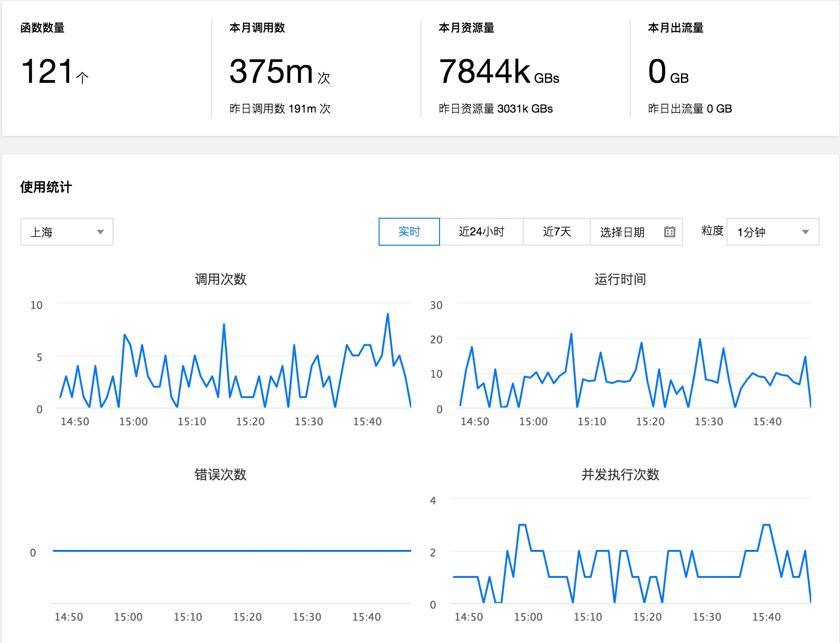Click the 15:00 axis label under 错误次数
Screen dimensions: 840x643
click(128, 617)
